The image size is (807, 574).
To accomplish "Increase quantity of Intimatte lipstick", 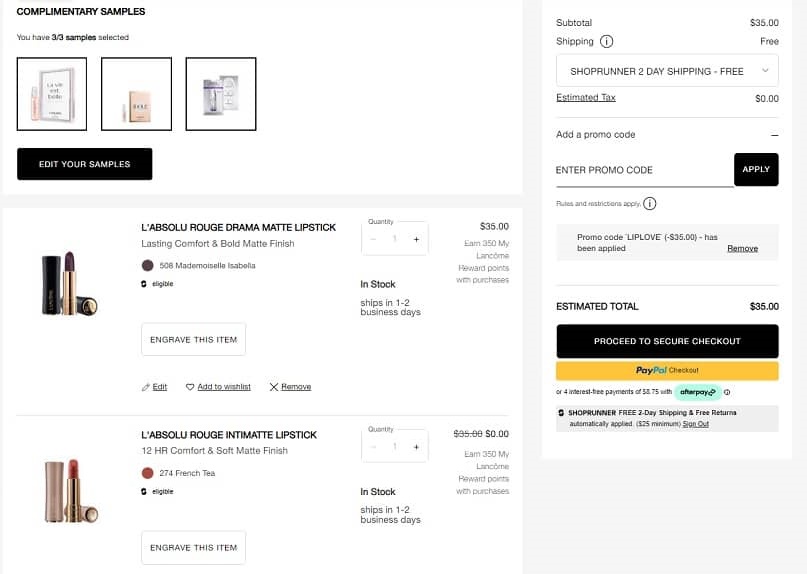I will [x=416, y=447].
